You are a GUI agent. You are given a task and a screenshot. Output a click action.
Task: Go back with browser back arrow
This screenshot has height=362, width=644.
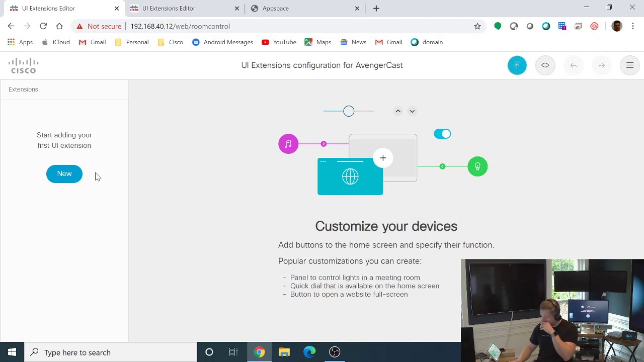click(x=11, y=26)
